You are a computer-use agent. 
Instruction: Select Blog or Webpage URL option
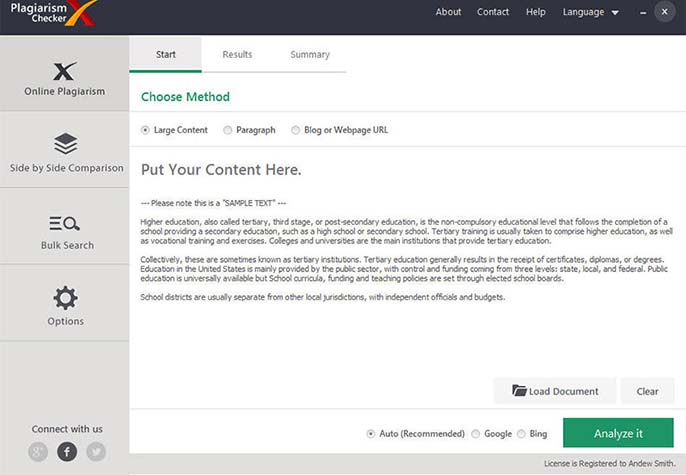click(x=295, y=130)
